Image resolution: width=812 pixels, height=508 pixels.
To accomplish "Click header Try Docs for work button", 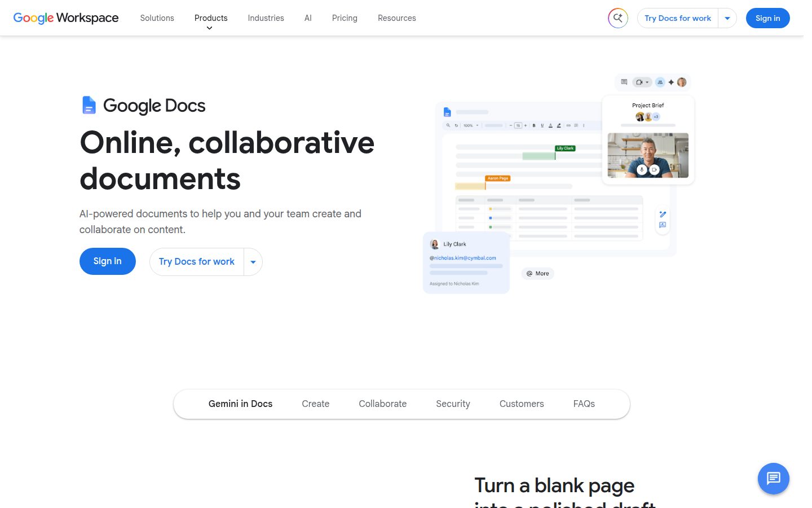I will click(x=678, y=18).
